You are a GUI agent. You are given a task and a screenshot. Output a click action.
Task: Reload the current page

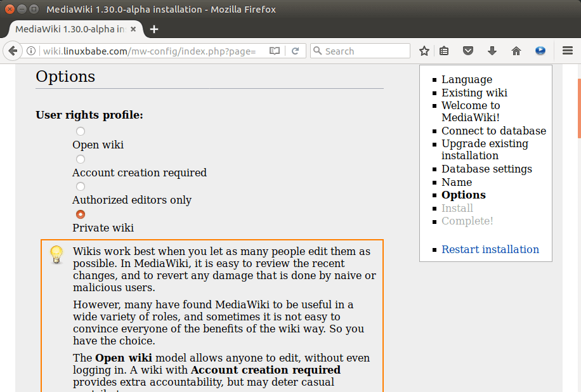click(295, 51)
